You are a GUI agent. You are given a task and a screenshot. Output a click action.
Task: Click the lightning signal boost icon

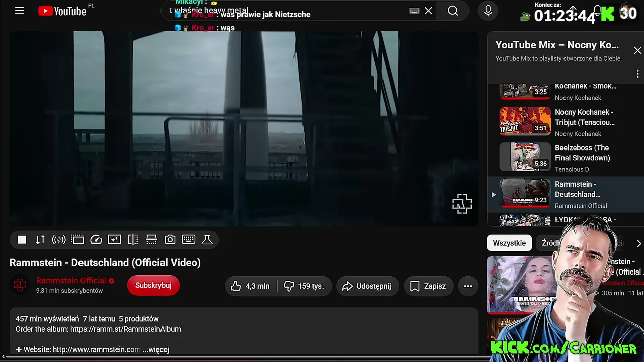pos(59,240)
